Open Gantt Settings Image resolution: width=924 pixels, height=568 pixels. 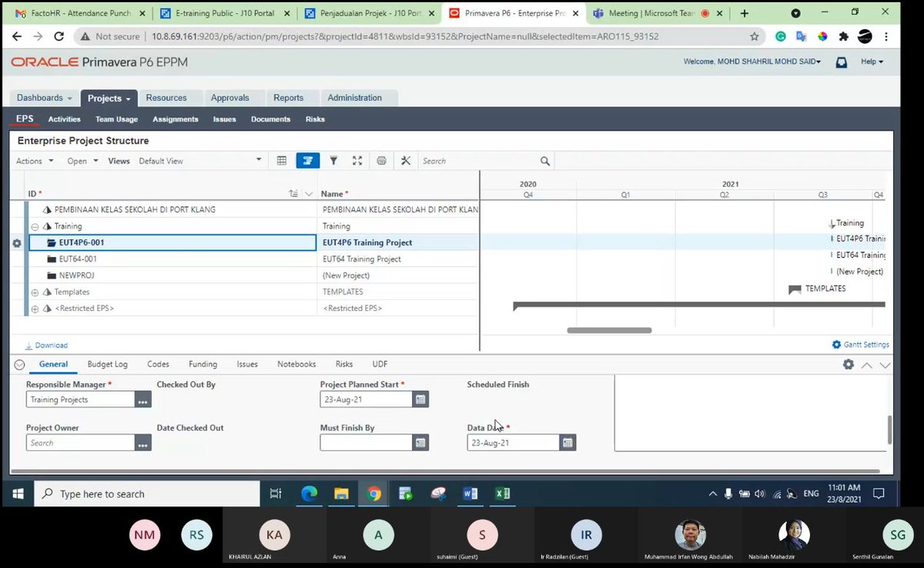pyautogui.click(x=860, y=345)
